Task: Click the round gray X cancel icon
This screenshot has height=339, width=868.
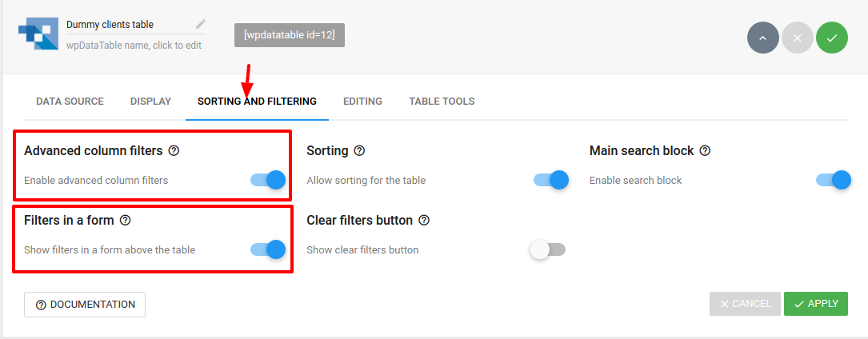Action: [797, 38]
